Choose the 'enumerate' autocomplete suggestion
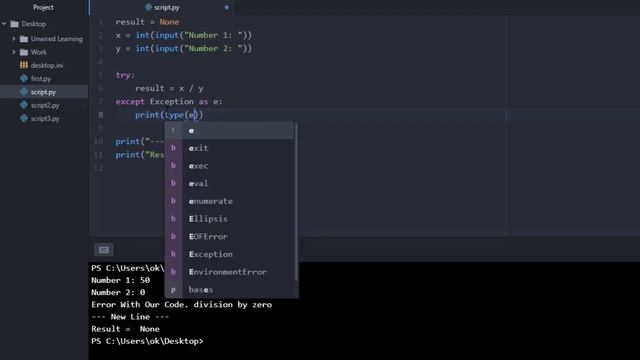This screenshot has height=360, width=640. 229,201
